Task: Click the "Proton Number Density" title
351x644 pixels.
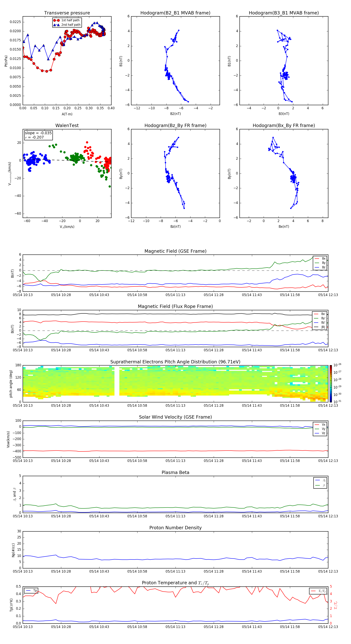Action: [x=175, y=528]
